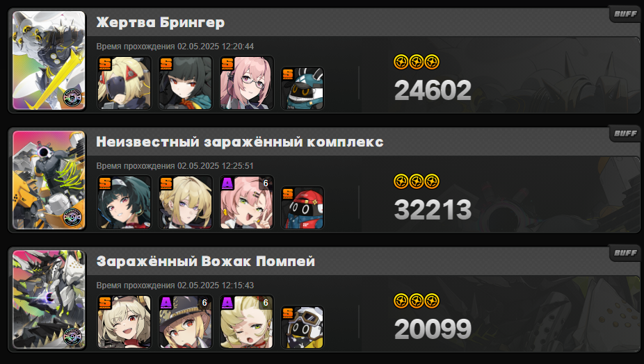This screenshot has width=644, height=364.
Task: Choose the yawning blonde A-rank agent
Action: pos(246,322)
